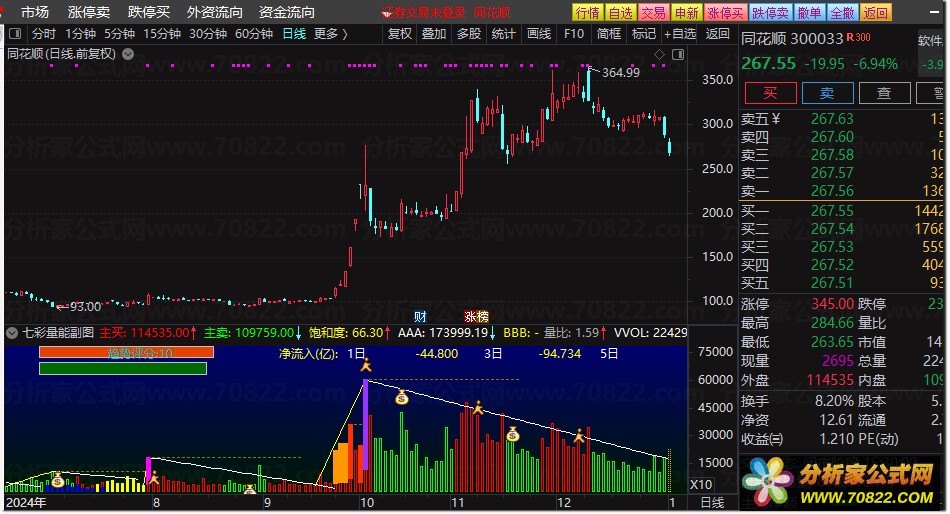Expand the 七彩量能副图 indicator dropdown
This screenshot has width=950, height=514.
[12, 332]
